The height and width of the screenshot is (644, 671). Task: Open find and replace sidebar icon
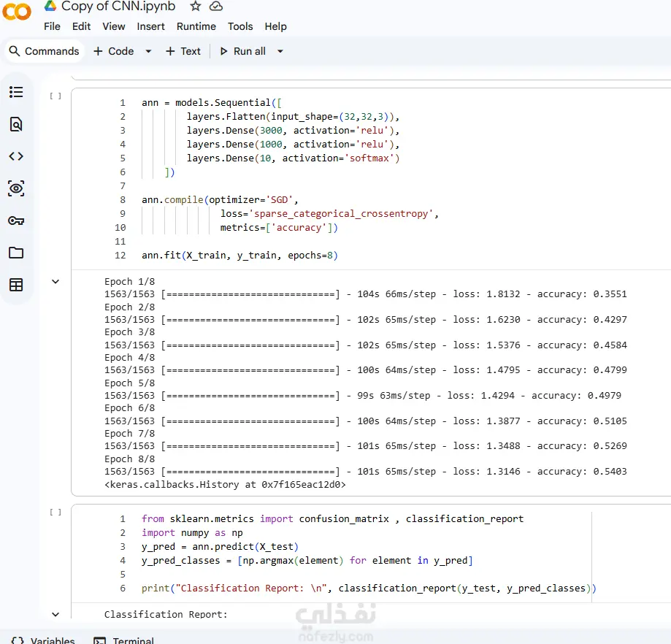pyautogui.click(x=16, y=124)
